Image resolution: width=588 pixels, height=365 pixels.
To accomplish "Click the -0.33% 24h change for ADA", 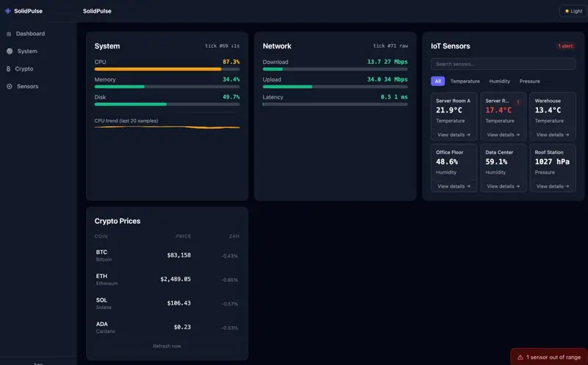I will click(x=229, y=328).
